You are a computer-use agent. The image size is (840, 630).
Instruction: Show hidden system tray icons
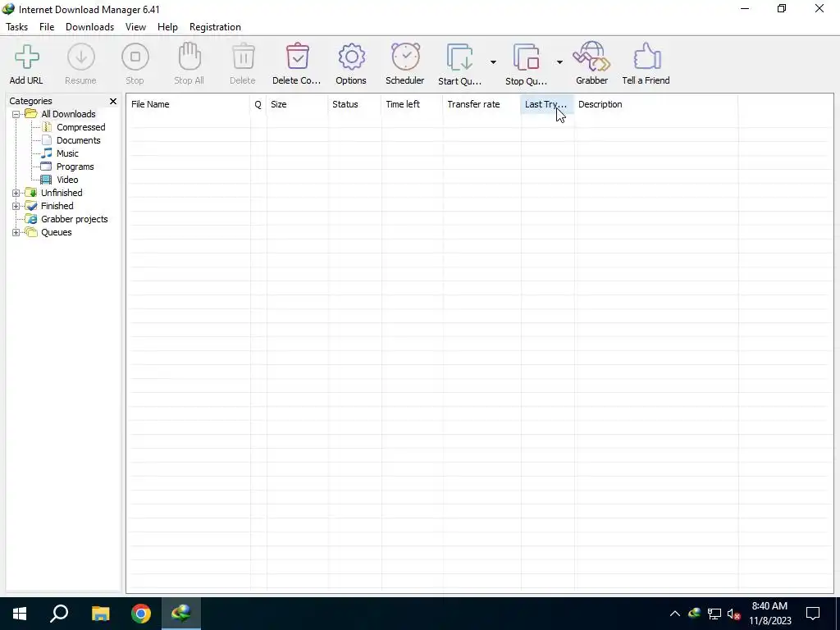[675, 614]
